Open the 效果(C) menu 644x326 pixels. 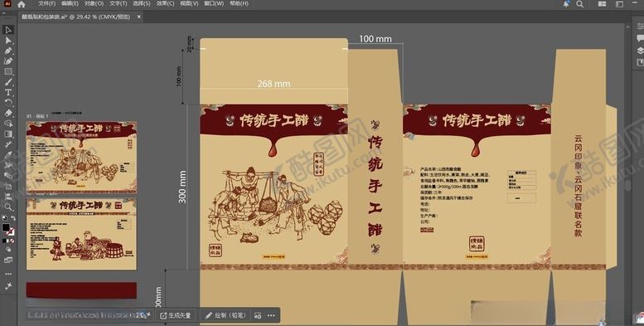(x=166, y=3)
